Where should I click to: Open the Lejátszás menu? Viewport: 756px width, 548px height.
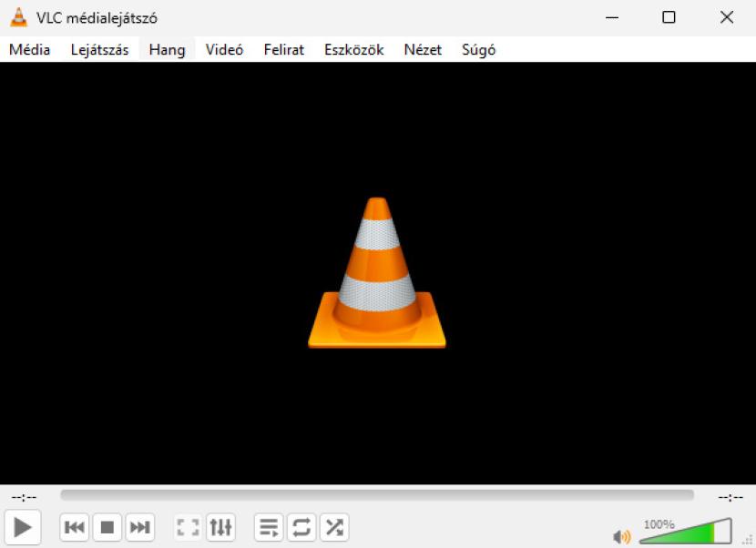click(99, 50)
